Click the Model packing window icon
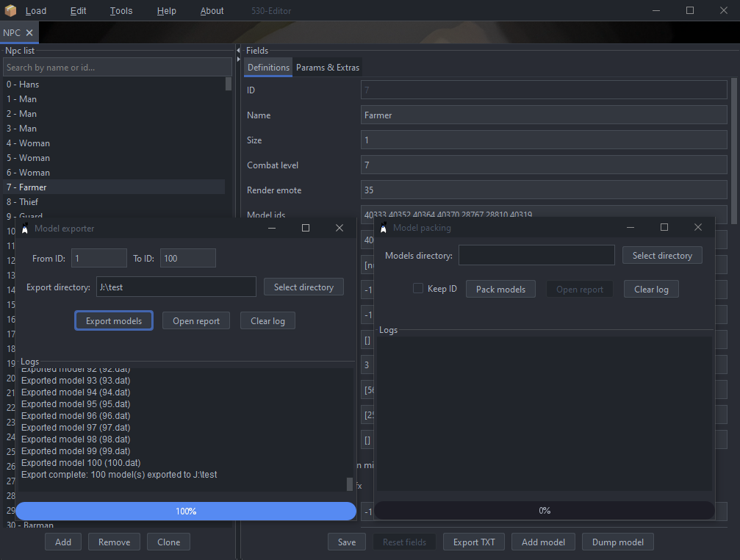Screen dimensions: 740x560 [x=383, y=228]
